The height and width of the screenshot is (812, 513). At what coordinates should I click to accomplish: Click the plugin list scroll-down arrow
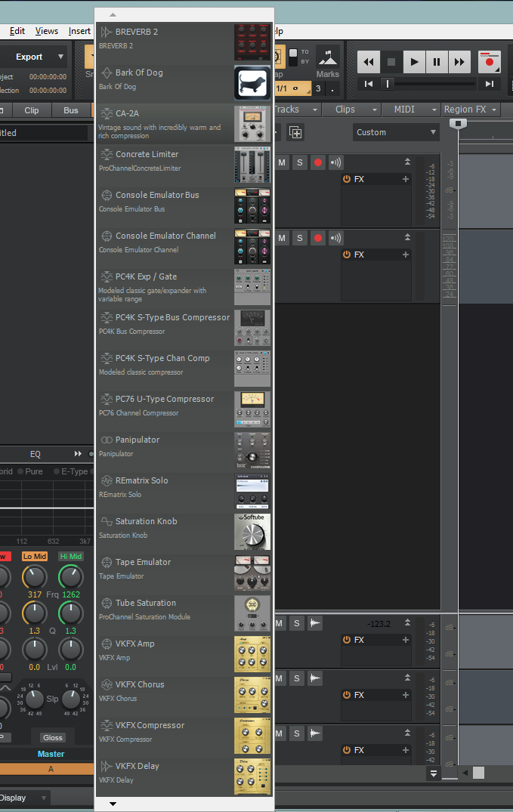(113, 804)
